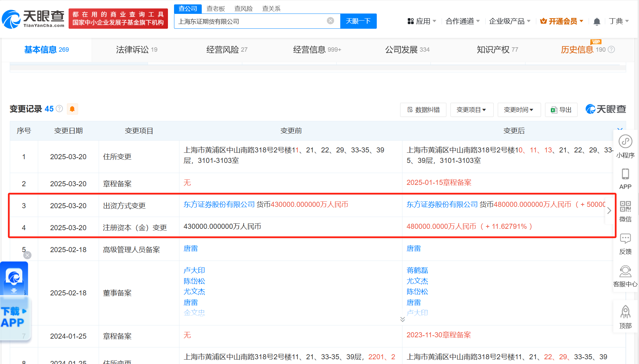
Task: Select the 查老板 search tab
Action: coord(216,8)
